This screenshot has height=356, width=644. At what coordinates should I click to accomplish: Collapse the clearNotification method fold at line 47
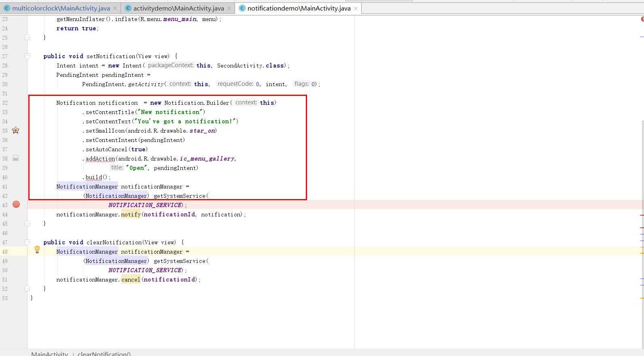(27, 242)
